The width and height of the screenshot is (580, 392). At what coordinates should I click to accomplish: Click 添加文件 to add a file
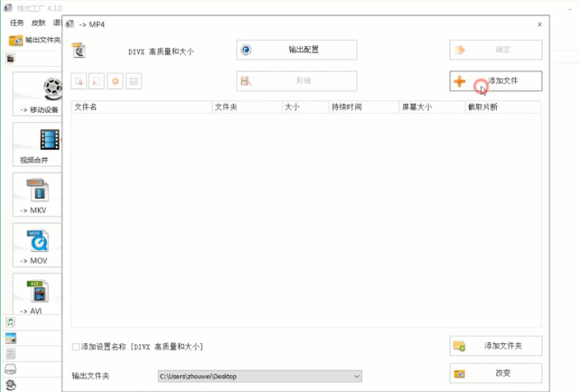click(x=496, y=81)
